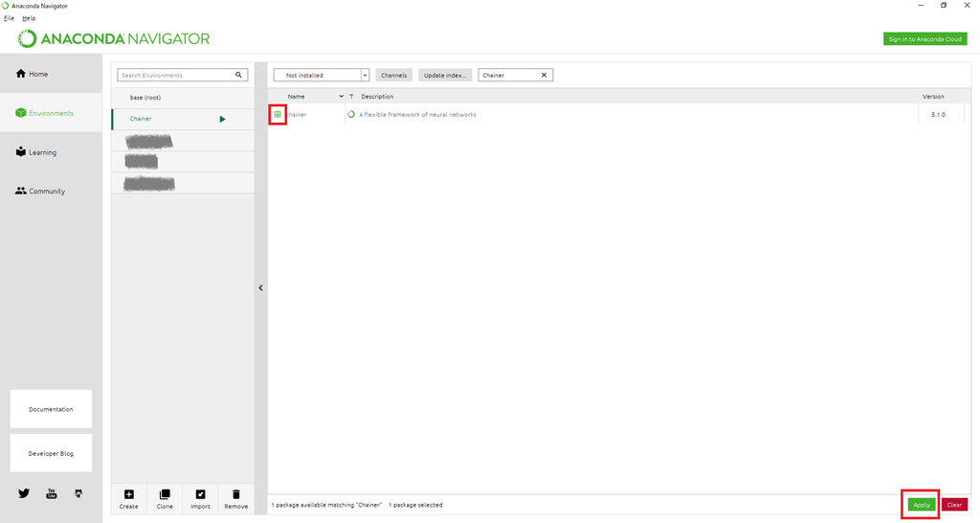Open Anaconda's GitHub page icon
Image resolution: width=980 pixels, height=523 pixels.
(78, 493)
